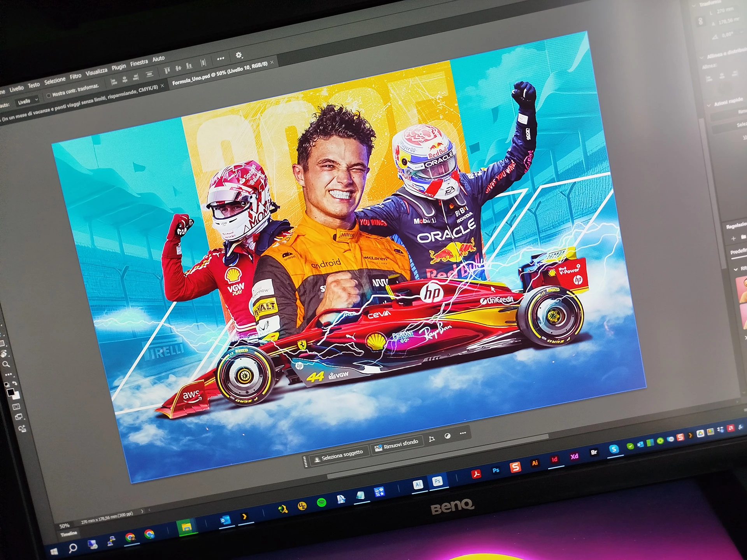
Task: Click the foreground color black swatch
Action: point(11,392)
